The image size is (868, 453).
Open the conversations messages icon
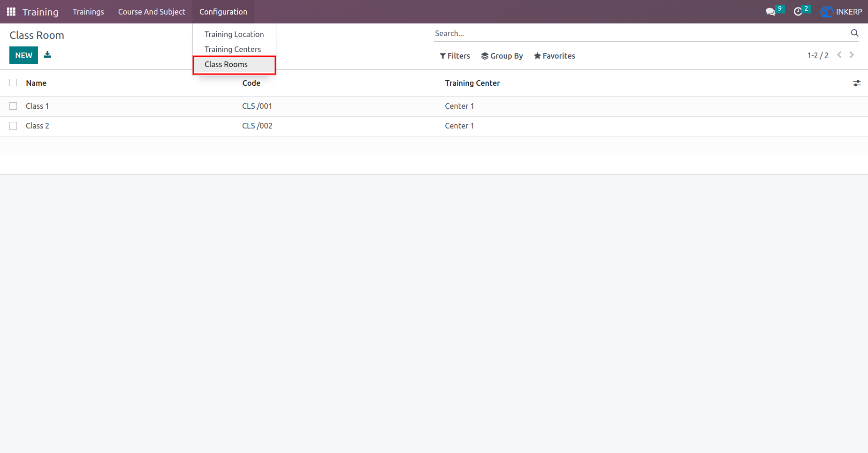[x=770, y=12]
